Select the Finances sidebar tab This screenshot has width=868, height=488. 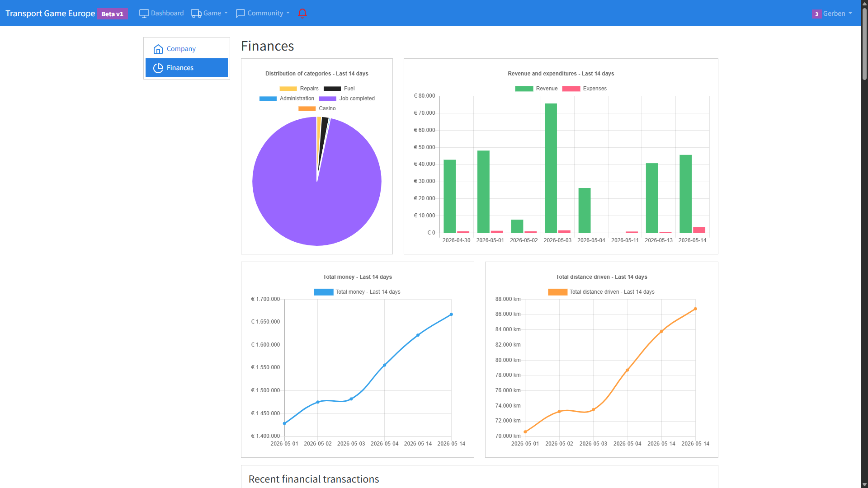pos(187,68)
